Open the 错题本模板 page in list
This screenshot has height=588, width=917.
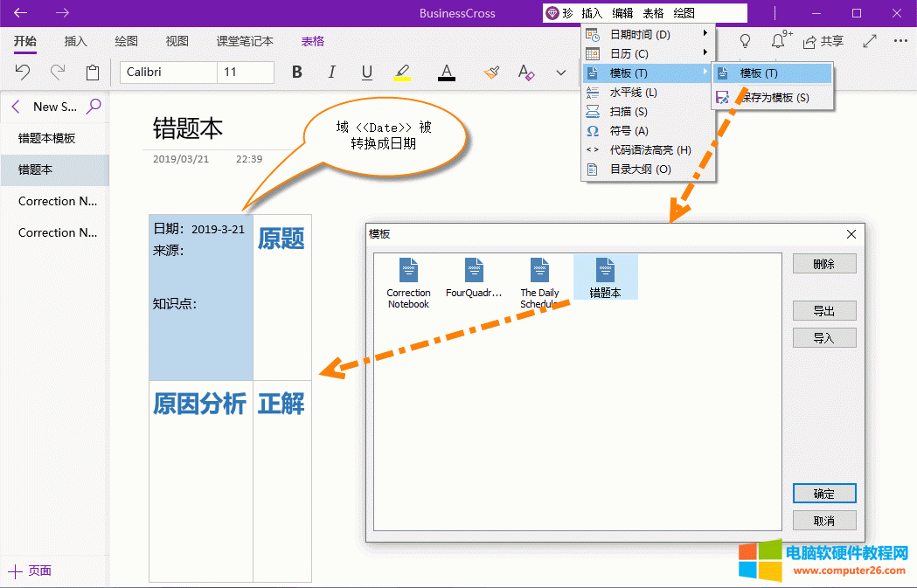[x=47, y=138]
